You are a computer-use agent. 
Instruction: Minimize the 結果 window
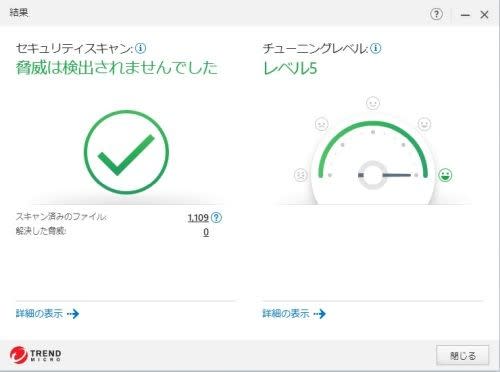pos(465,15)
